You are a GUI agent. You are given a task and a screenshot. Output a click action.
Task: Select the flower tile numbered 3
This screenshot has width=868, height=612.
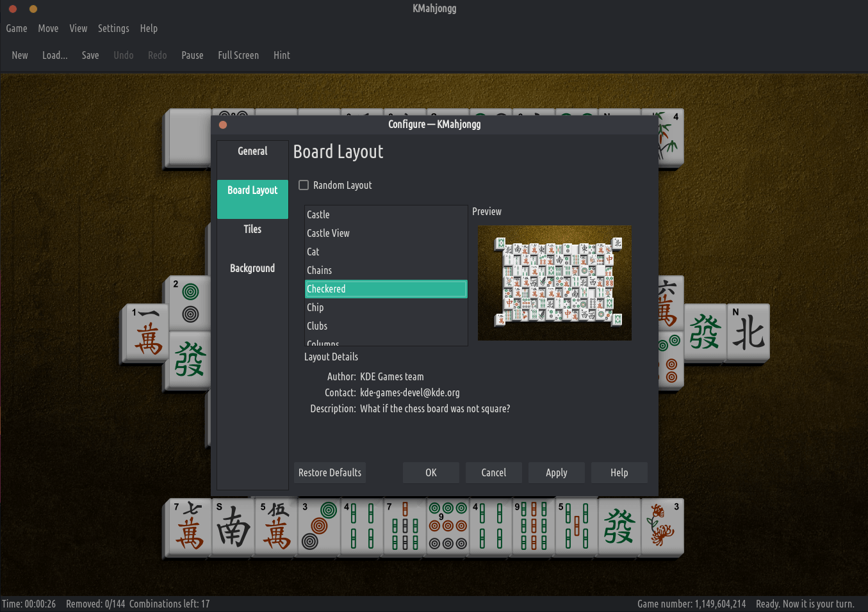(x=662, y=527)
